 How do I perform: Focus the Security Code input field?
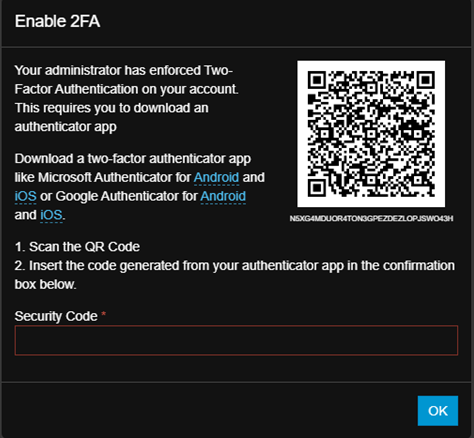[236, 340]
